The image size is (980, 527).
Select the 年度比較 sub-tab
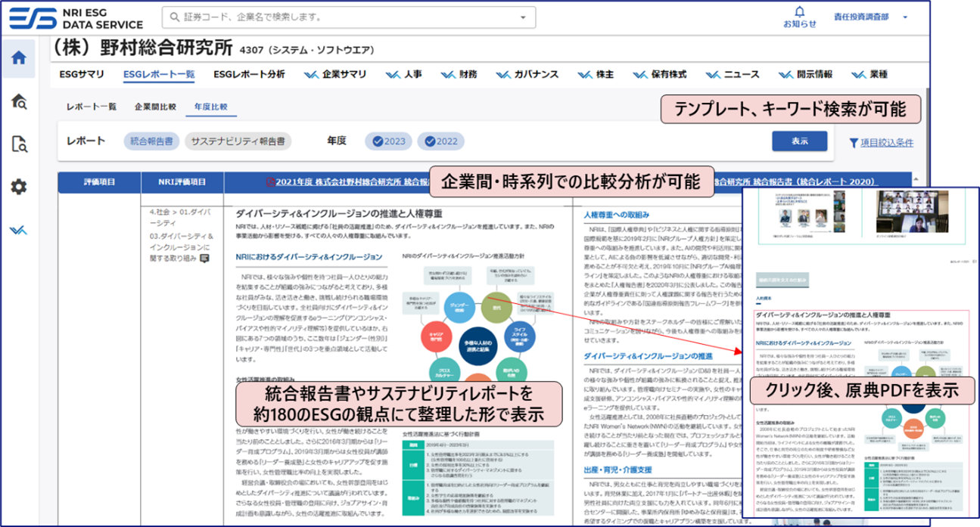pos(211,107)
